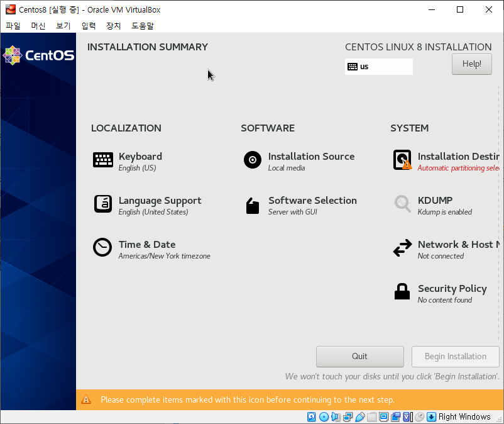Screen dimensions: 504x424
Task: Click 'Local media' text
Action: (287, 168)
